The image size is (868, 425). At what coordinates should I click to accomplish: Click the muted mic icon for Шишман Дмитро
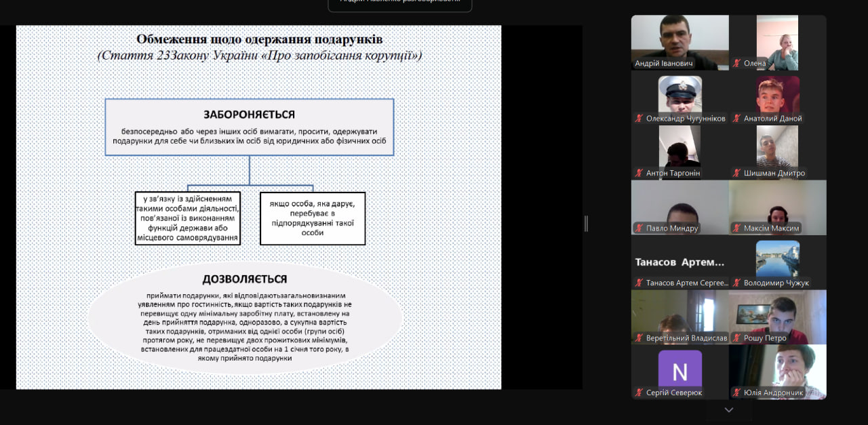click(x=736, y=174)
